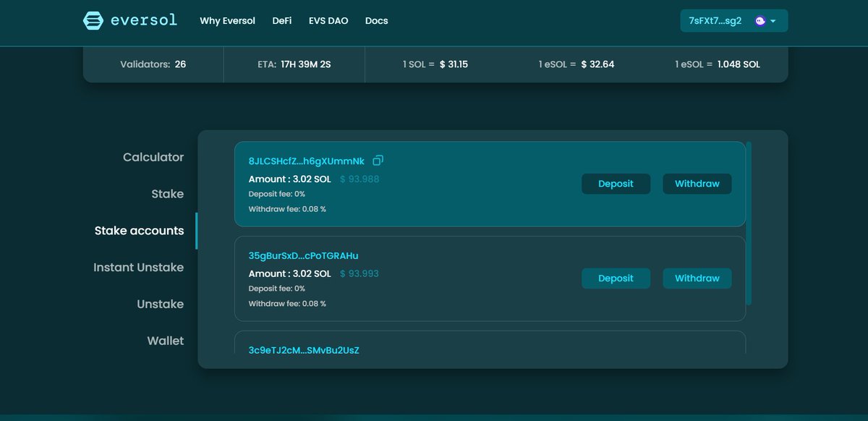Click Amount : 3.02 SOL in 35gBurSxD card

[x=289, y=273]
